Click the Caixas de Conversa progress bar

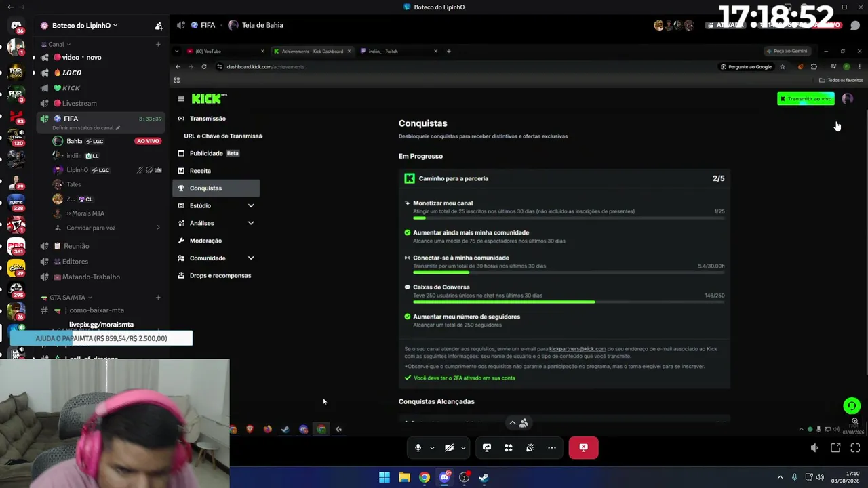(568, 302)
